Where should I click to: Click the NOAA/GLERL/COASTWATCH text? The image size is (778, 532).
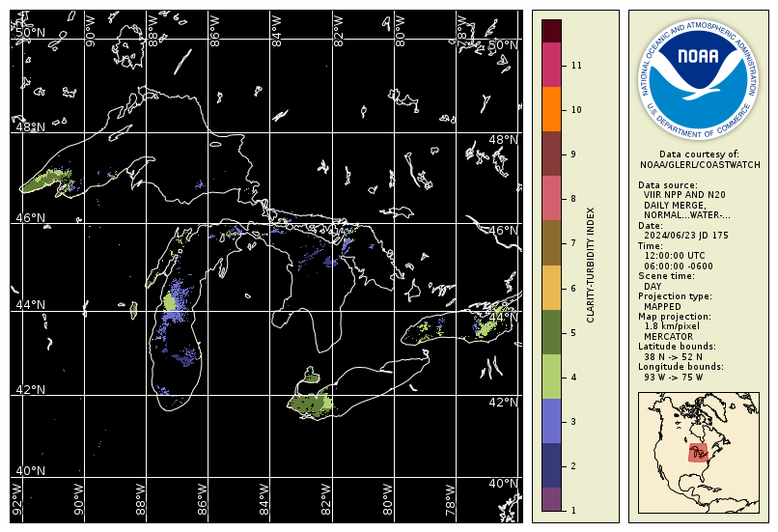[700, 165]
